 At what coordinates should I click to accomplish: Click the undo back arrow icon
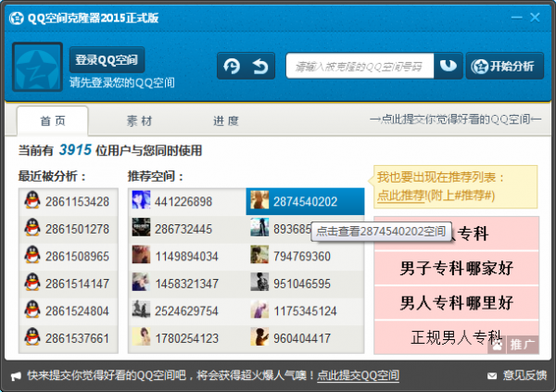point(260,66)
